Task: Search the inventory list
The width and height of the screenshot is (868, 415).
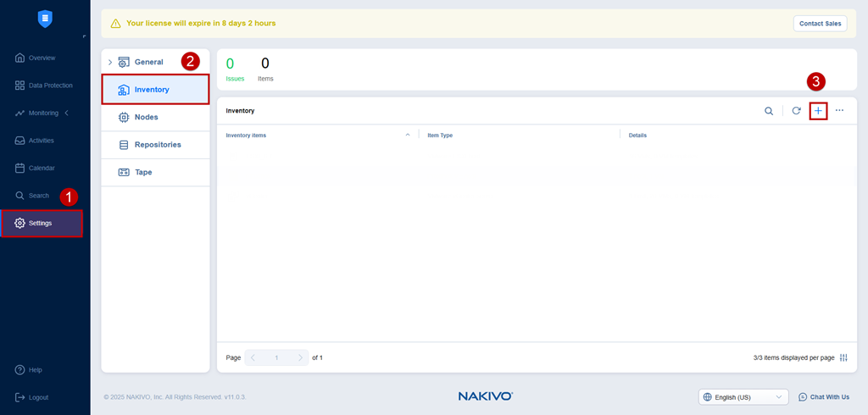Action: point(769,111)
